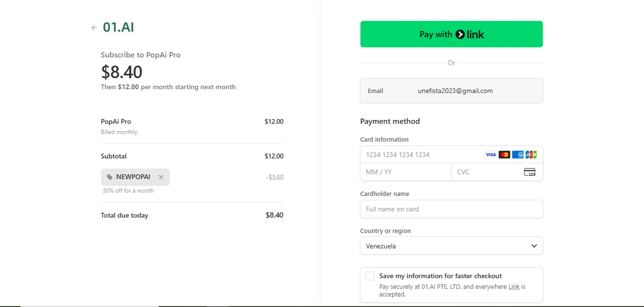
Task: Focus the CVC field
Action: pyautogui.click(x=497, y=172)
